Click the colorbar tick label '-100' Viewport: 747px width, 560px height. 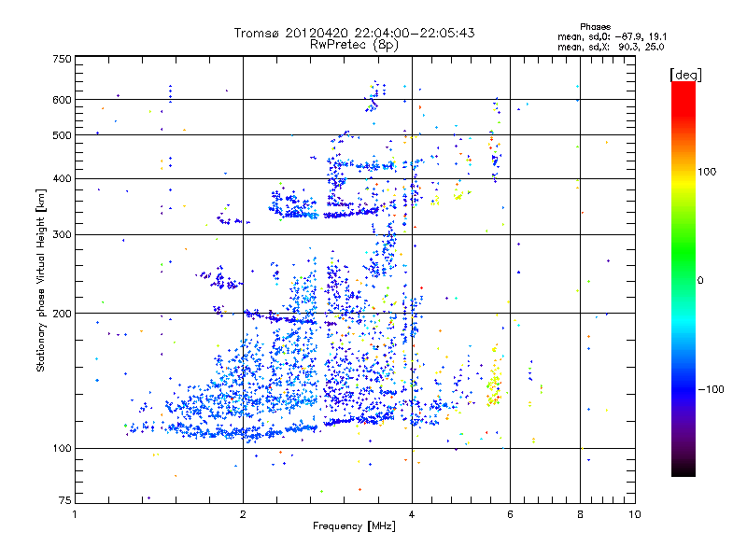[711, 389]
